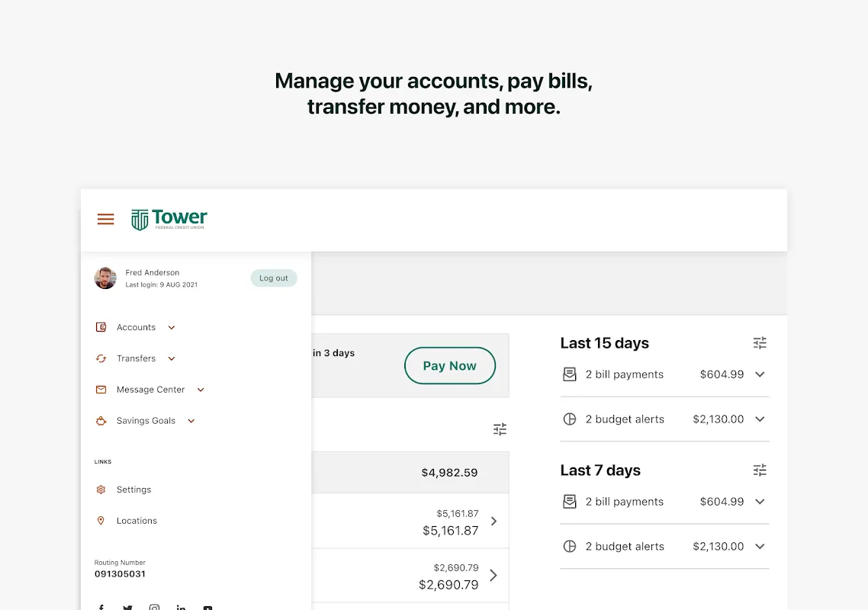Viewport: 868px width, 610px height.
Task: Open the Locations link
Action: pos(137,521)
